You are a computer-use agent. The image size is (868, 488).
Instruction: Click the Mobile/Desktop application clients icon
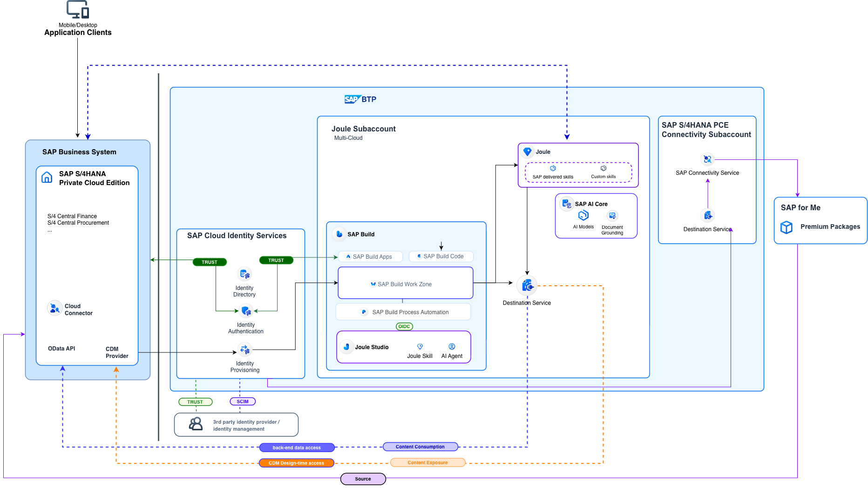[x=78, y=9]
